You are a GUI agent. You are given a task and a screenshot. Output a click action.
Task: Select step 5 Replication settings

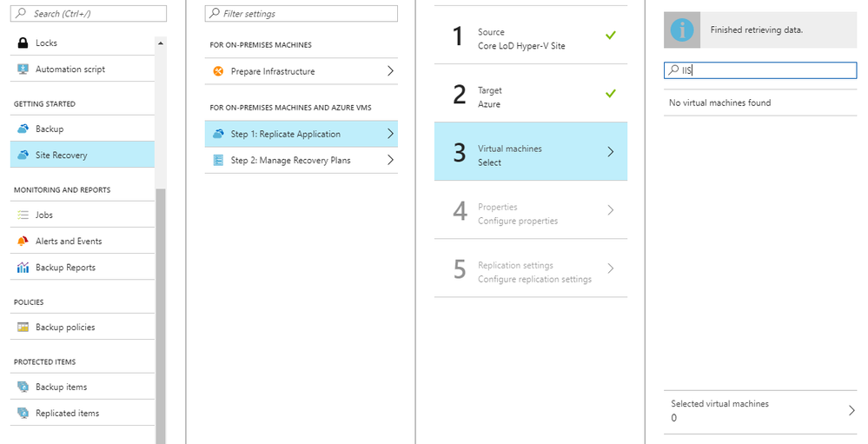tap(531, 268)
